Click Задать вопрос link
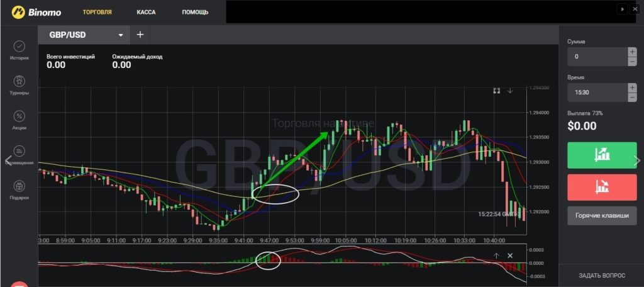The image size is (644, 287). (602, 276)
